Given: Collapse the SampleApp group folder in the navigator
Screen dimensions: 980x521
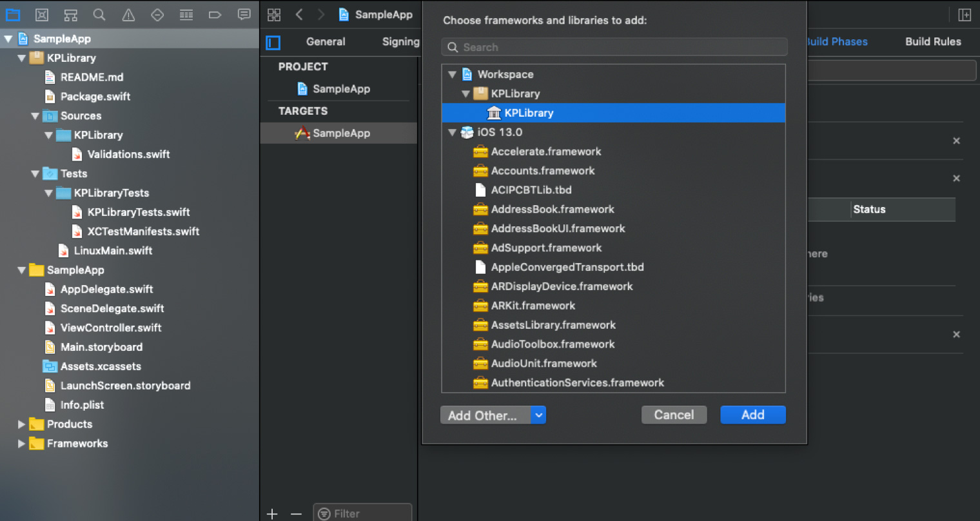Looking at the screenshot, I should (22, 270).
